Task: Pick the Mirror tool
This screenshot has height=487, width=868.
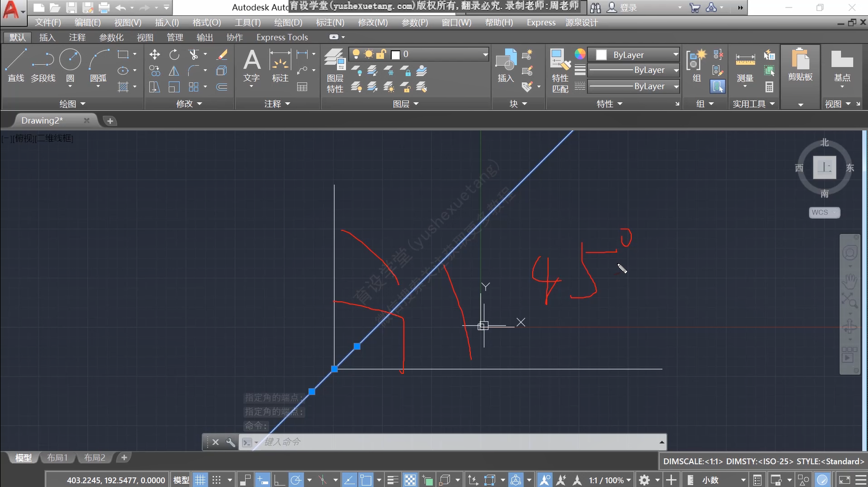Action: click(174, 71)
